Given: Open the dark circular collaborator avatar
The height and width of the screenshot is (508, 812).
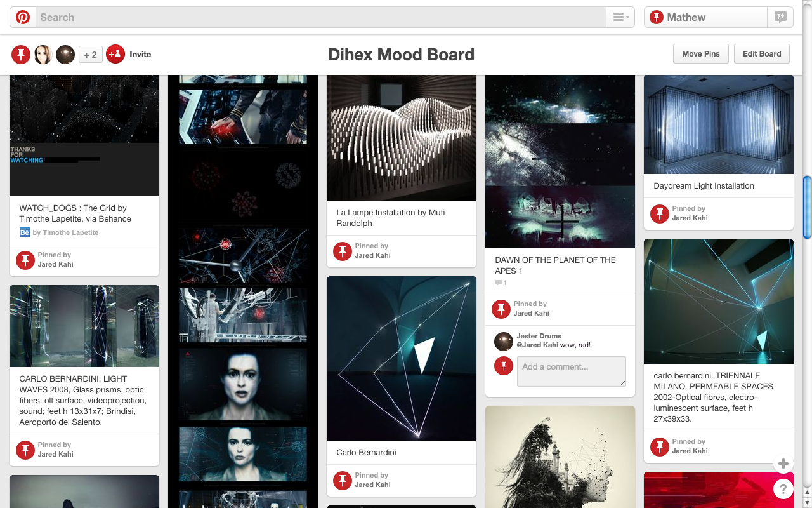Looking at the screenshot, I should pos(65,55).
